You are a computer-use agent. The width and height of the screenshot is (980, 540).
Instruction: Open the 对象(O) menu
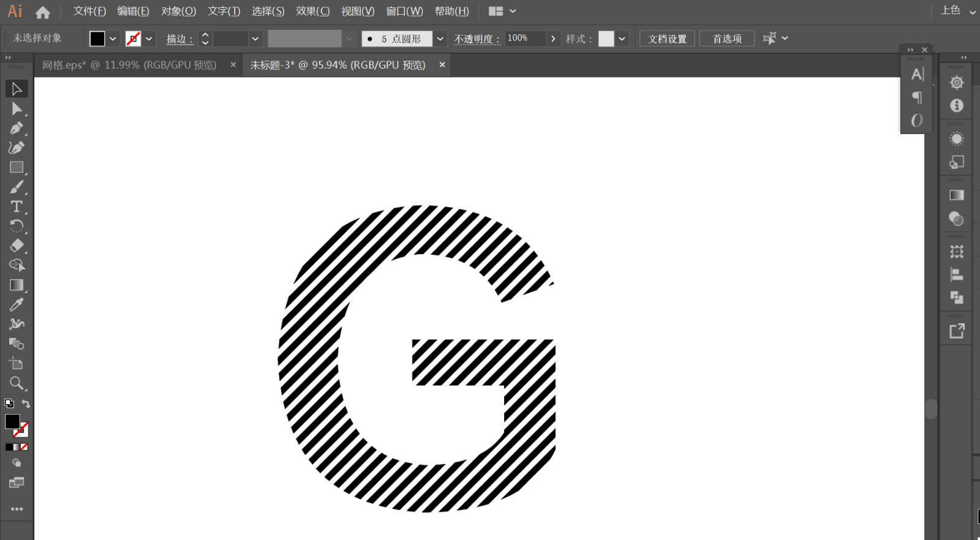(179, 11)
